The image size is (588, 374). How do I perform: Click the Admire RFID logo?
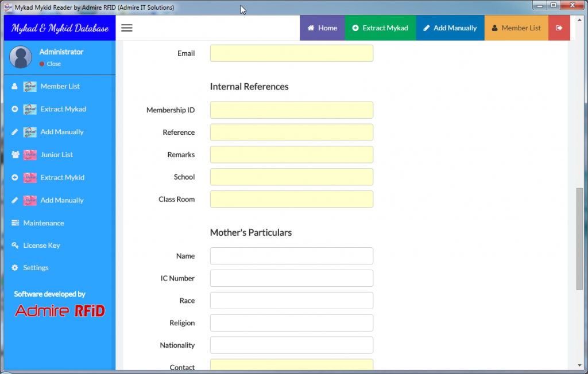click(60, 311)
